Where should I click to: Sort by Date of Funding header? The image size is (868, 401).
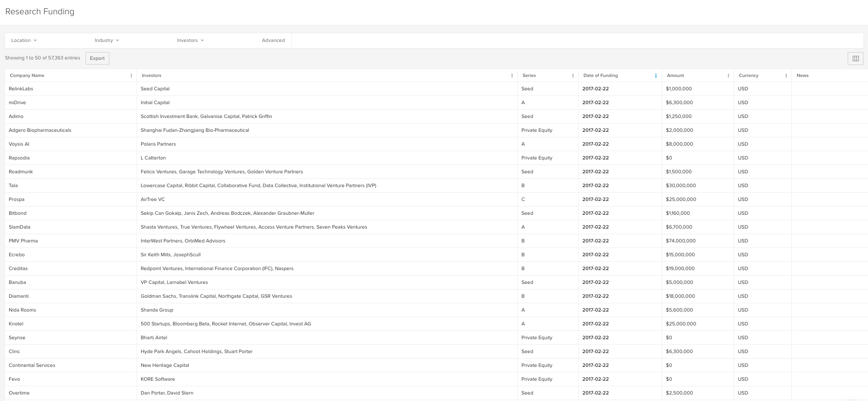click(x=600, y=76)
